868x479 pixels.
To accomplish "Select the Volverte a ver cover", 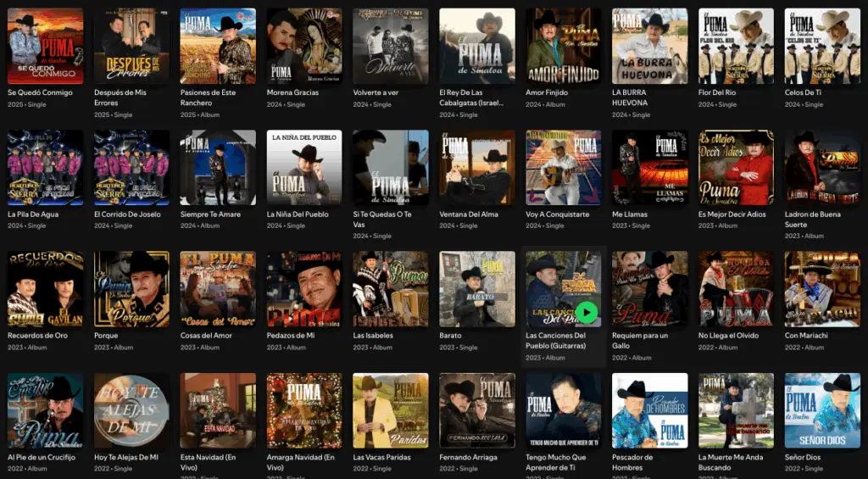I will (391, 46).
